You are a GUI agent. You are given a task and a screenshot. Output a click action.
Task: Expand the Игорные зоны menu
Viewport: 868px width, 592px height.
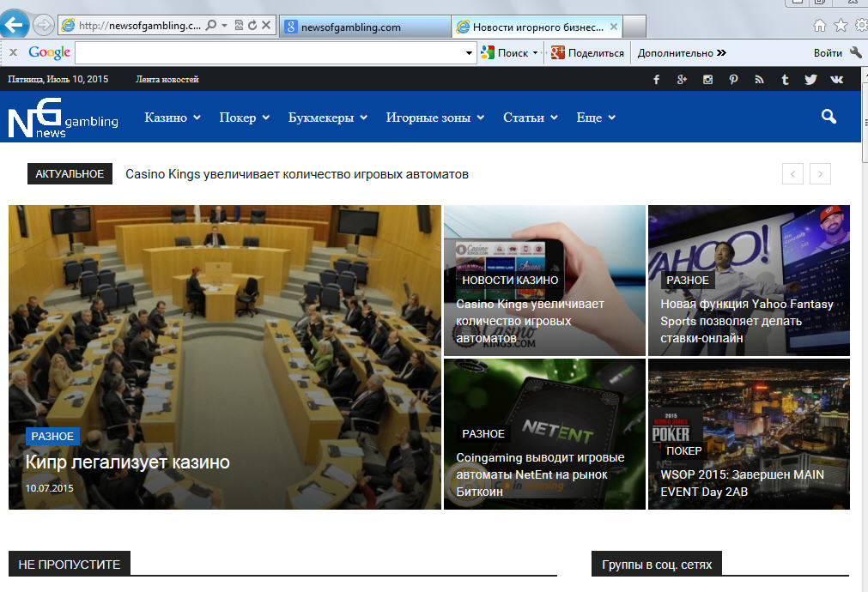434,118
